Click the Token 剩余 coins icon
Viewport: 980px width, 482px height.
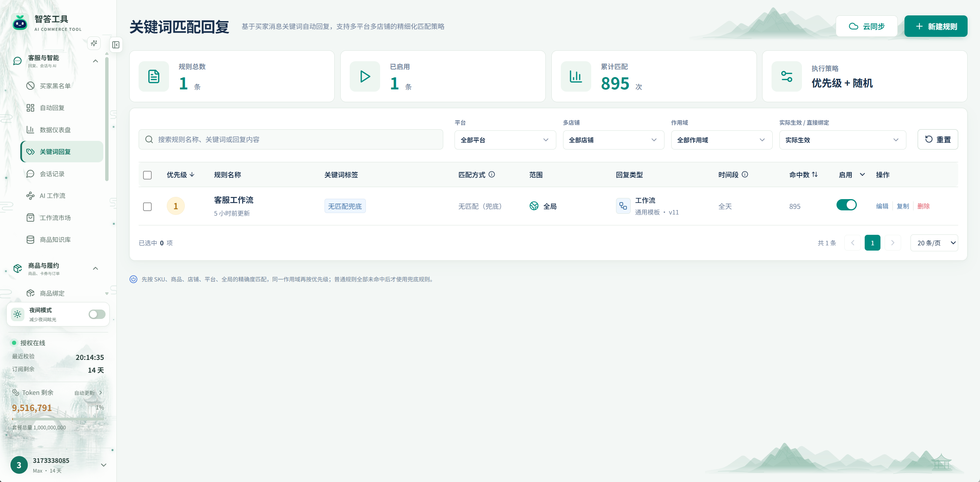tap(16, 392)
